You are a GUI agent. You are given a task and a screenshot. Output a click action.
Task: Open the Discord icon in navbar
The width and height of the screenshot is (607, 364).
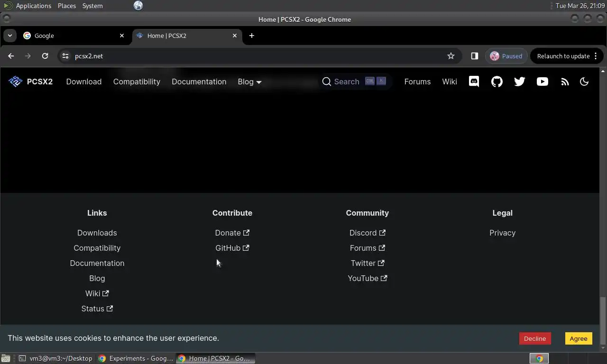(474, 82)
